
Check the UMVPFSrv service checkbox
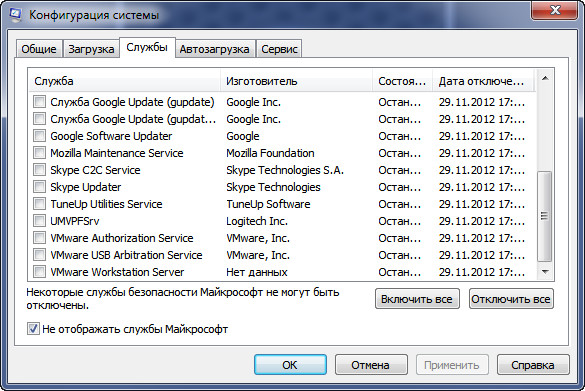39,221
